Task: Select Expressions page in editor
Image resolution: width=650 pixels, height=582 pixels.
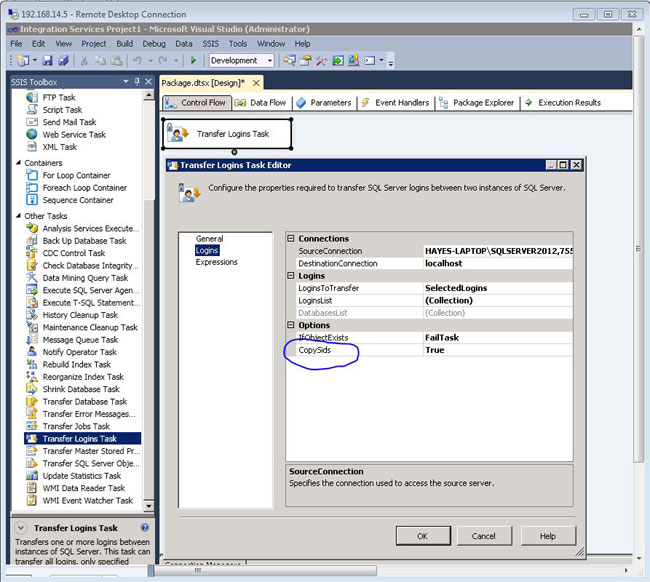Action: pyautogui.click(x=216, y=262)
